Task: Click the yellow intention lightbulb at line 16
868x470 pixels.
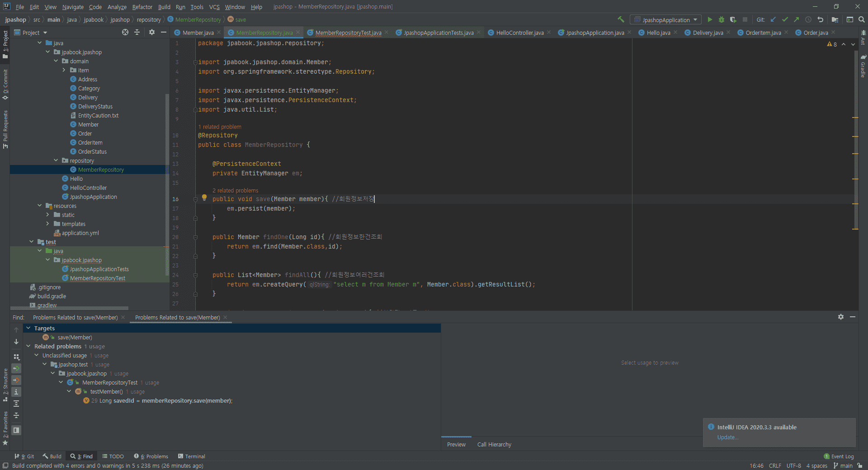Action: (x=204, y=197)
